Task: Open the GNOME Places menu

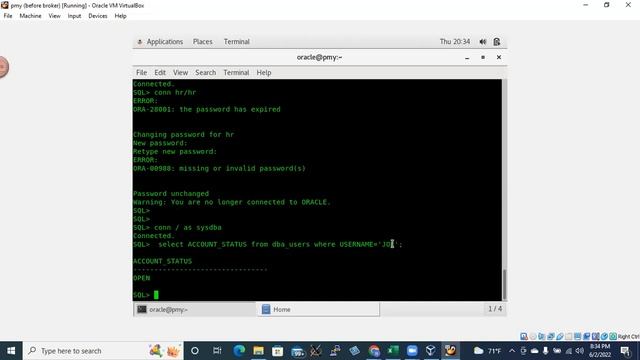Action: pyautogui.click(x=202, y=42)
